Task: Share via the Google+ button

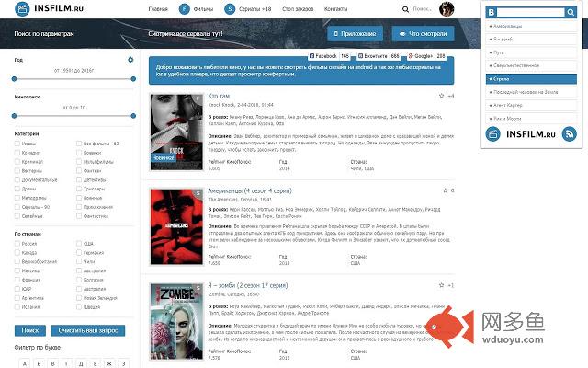Action: (426, 56)
